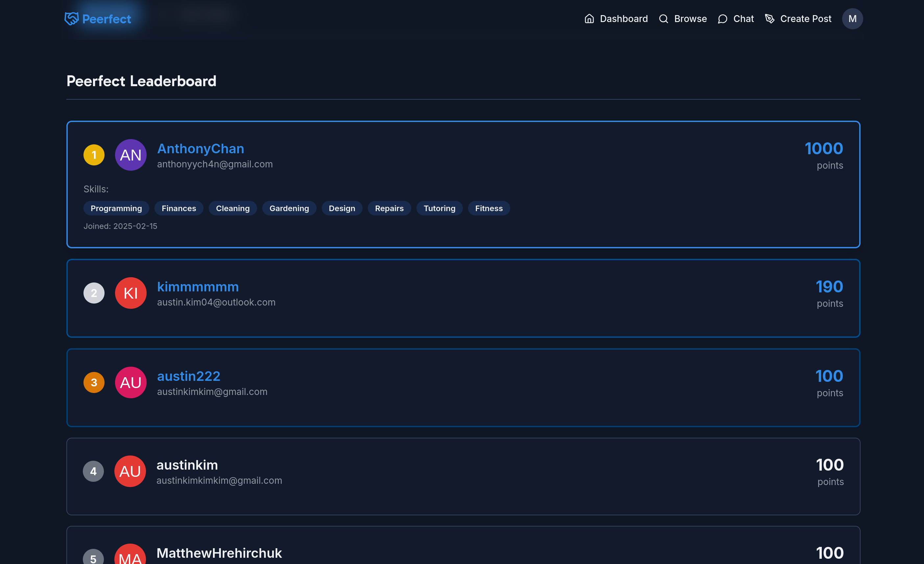
Task: Click the gold rank 1 badge
Action: click(94, 155)
